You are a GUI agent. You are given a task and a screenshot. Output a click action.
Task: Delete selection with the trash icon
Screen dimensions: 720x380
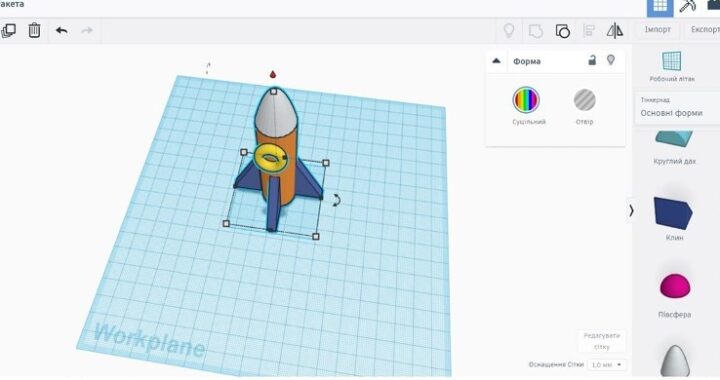click(x=34, y=30)
